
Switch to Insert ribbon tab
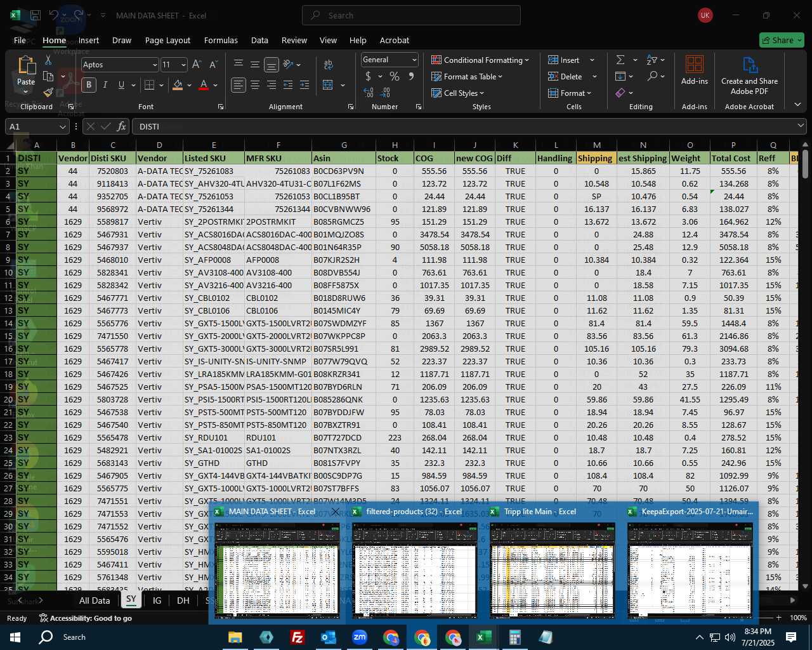point(89,40)
